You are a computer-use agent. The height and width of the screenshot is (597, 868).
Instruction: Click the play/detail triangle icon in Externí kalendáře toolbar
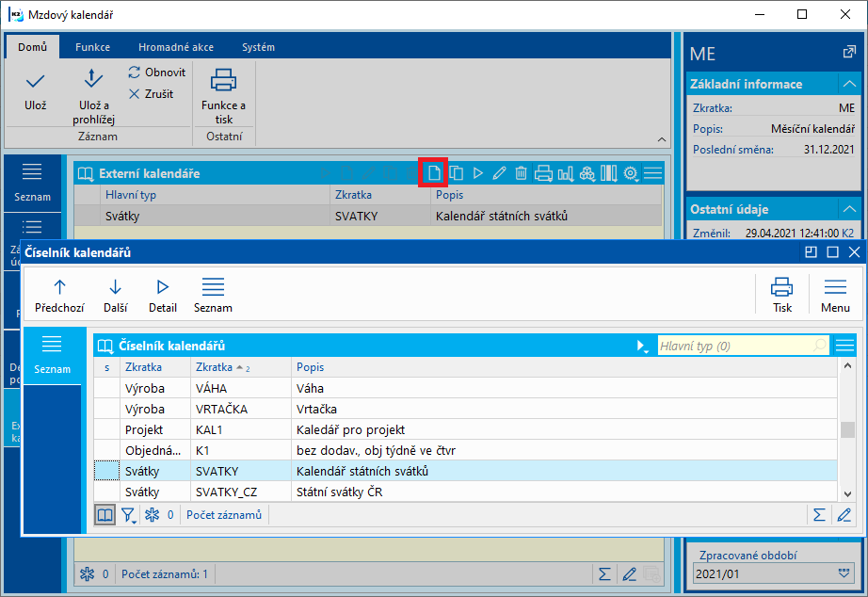pyautogui.click(x=477, y=173)
